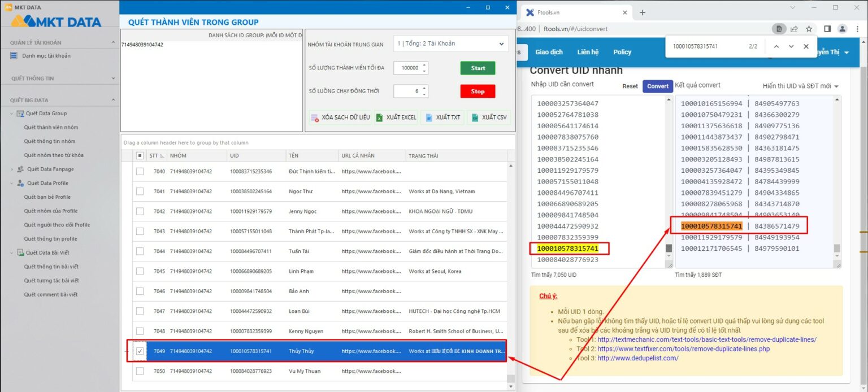
Task: Open the Nhóm tài khoản trung gian dropdown
Action: click(x=501, y=43)
